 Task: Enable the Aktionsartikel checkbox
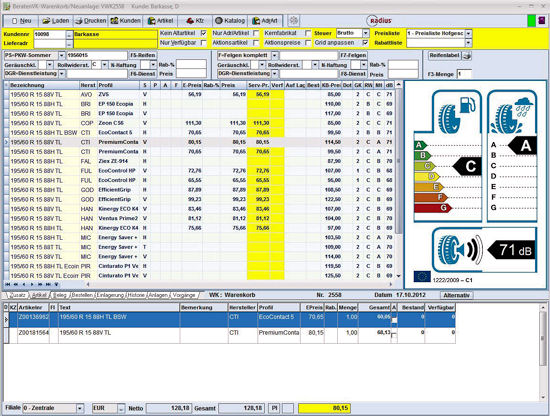point(256,43)
